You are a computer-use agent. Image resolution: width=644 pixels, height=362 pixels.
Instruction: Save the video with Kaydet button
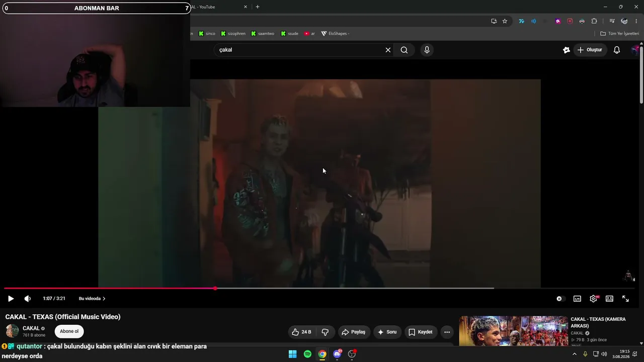[421, 332]
